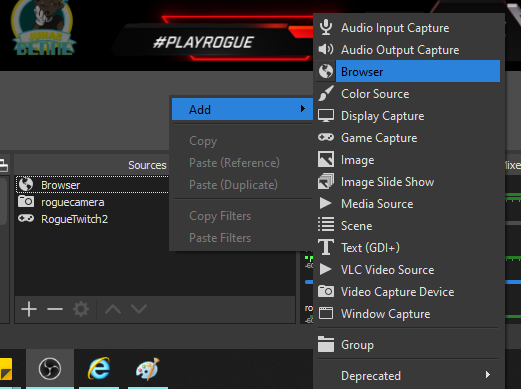Image resolution: width=521 pixels, height=389 pixels.
Task: Select the RogueTwitch2 row in Sources list
Action: pyautogui.click(x=92, y=219)
